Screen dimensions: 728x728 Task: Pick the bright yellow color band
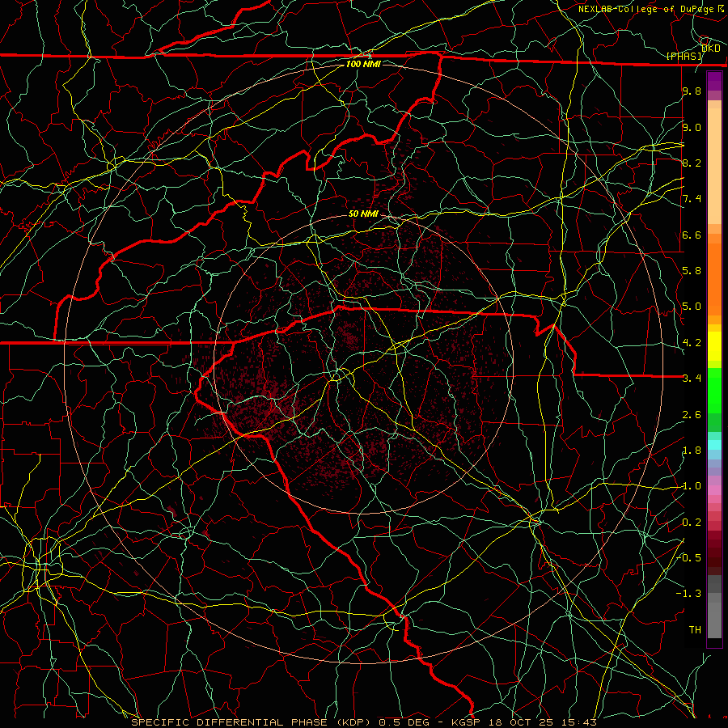tap(714, 346)
